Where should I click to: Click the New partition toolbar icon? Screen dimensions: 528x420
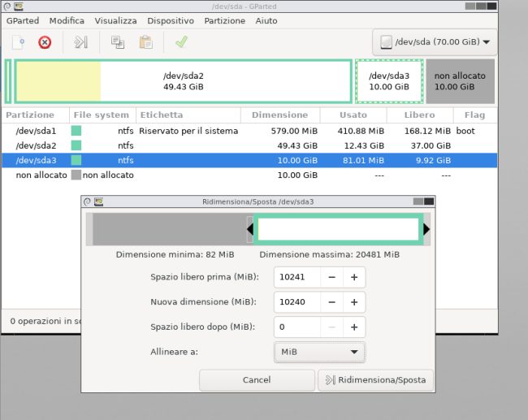pyautogui.click(x=18, y=42)
